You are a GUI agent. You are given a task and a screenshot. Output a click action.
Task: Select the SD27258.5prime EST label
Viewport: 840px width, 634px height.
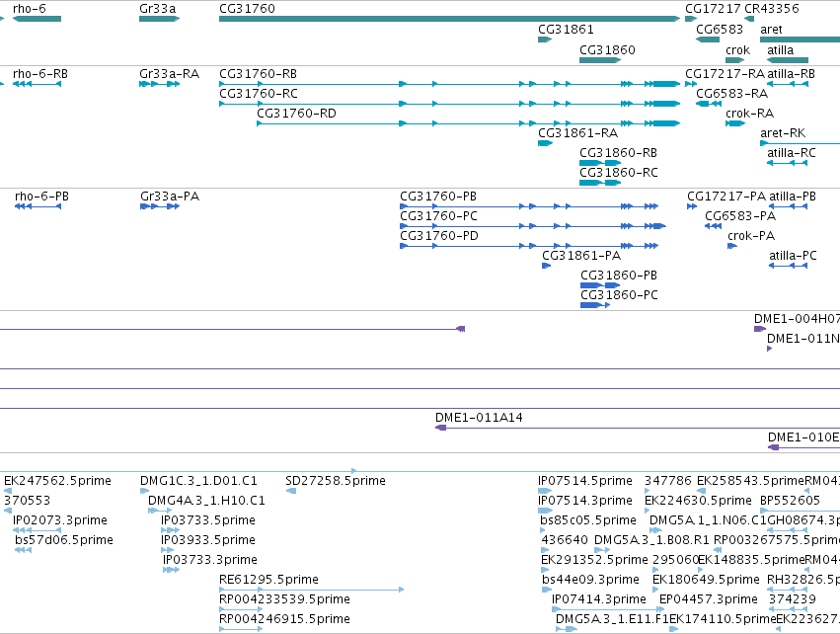tap(336, 481)
